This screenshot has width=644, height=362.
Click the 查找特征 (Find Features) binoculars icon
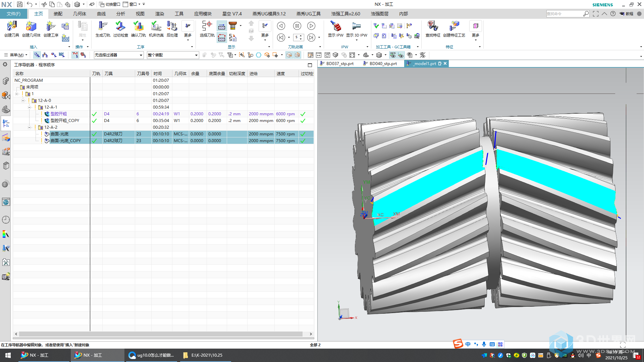[x=433, y=29]
